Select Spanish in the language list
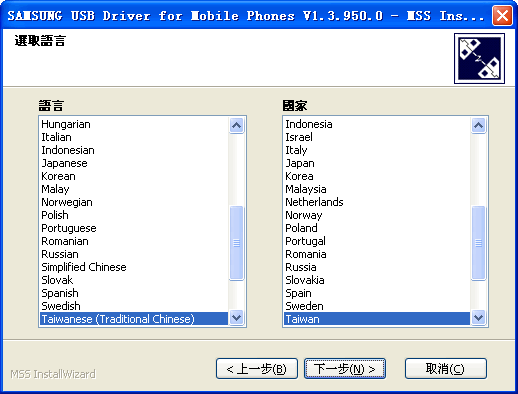518x394 pixels. click(x=134, y=293)
